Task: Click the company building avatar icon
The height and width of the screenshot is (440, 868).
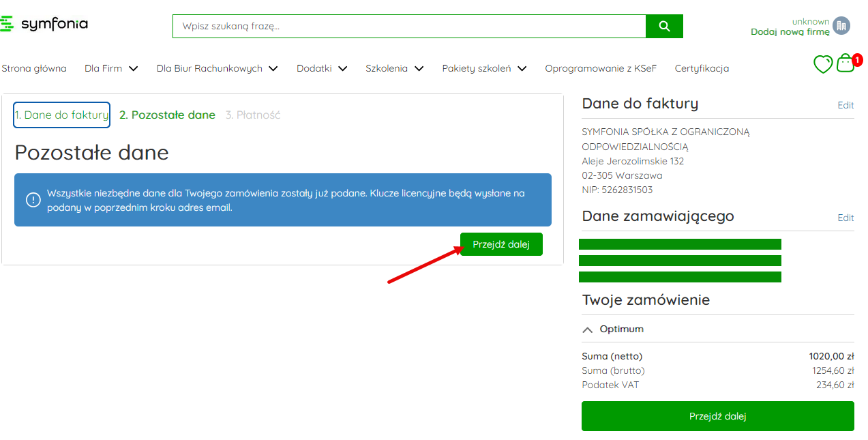Action: click(842, 25)
